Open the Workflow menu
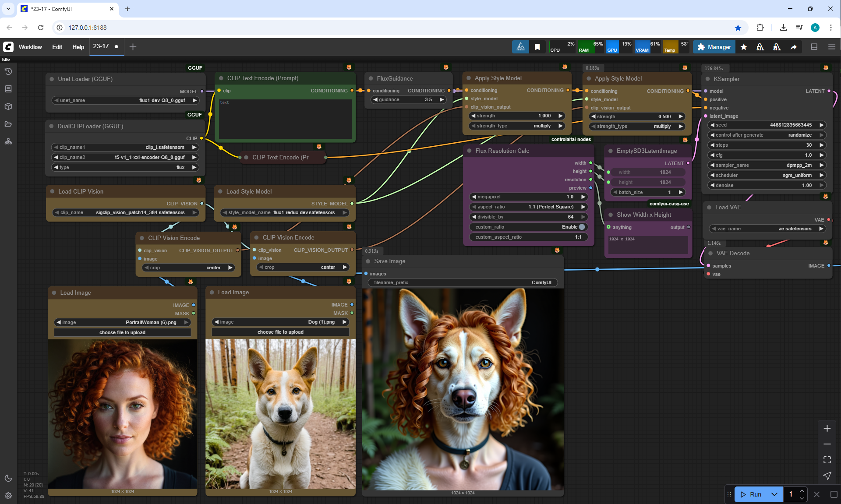This screenshot has height=504, width=841. point(30,47)
